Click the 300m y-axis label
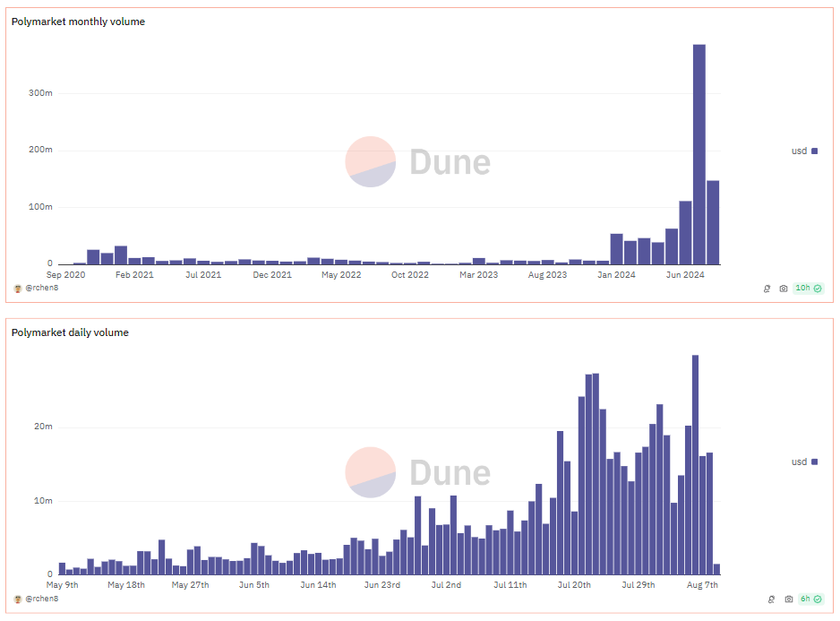 pos(40,93)
